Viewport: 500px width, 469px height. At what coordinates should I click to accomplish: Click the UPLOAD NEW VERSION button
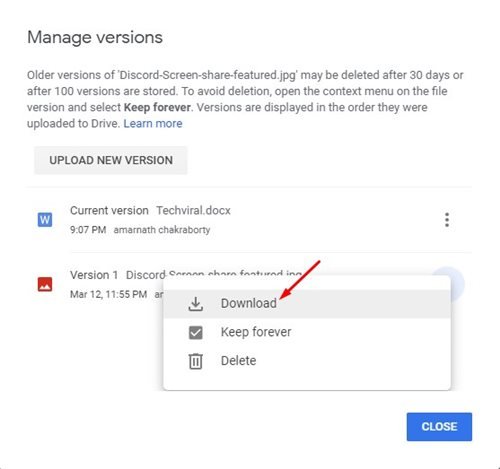coord(111,160)
